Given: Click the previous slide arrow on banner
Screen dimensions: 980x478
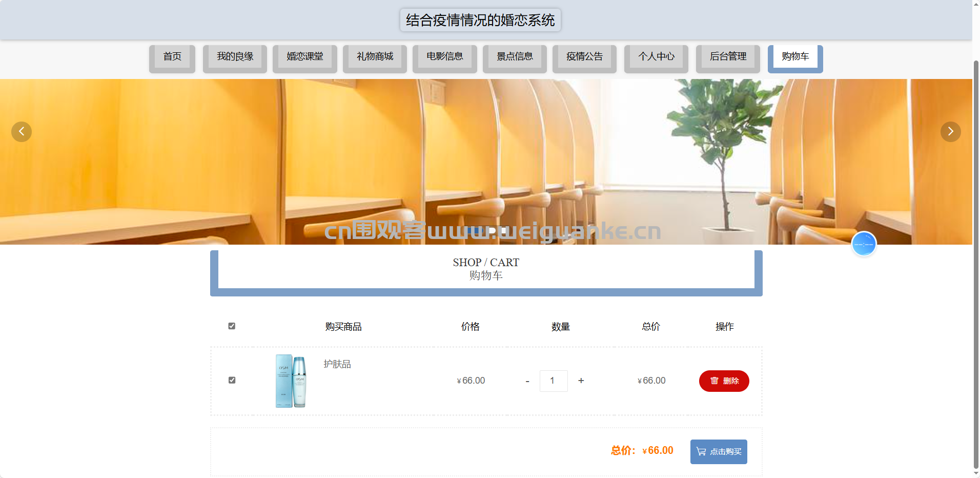Looking at the screenshot, I should tap(22, 132).
